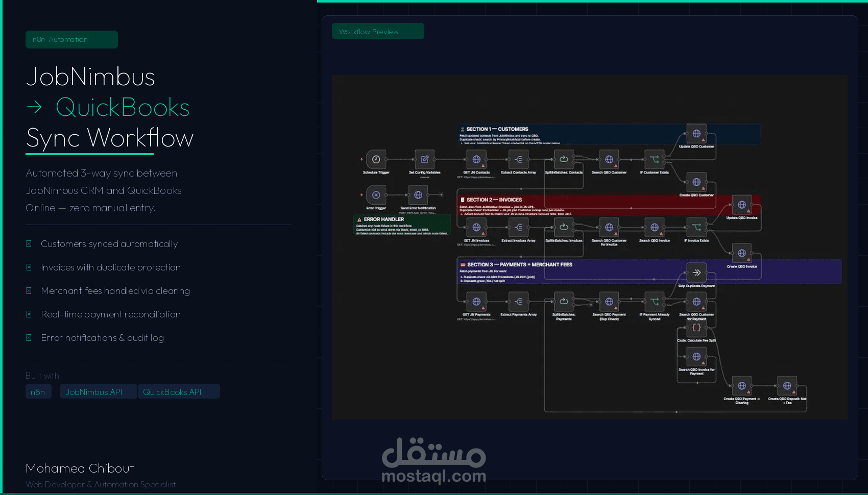Select the SplitInBatches: Invoices node

(x=564, y=227)
